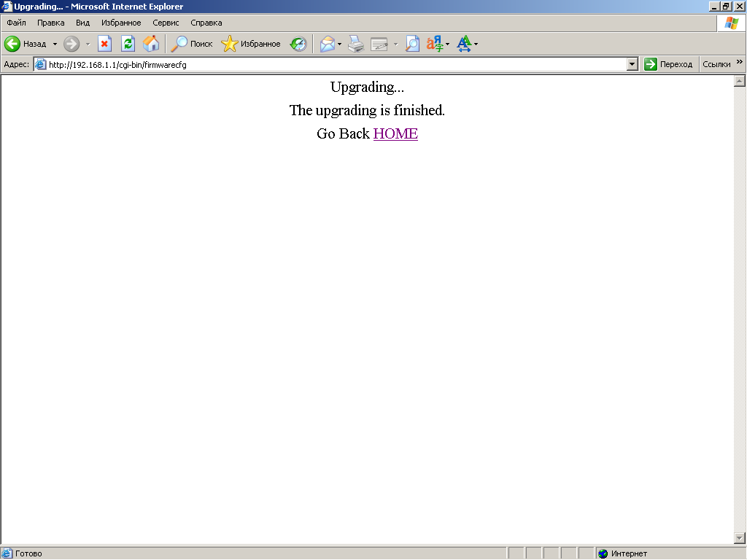Restore down the Internet Explorer window
Viewport: 747px width, 560px height.
coord(726,6)
